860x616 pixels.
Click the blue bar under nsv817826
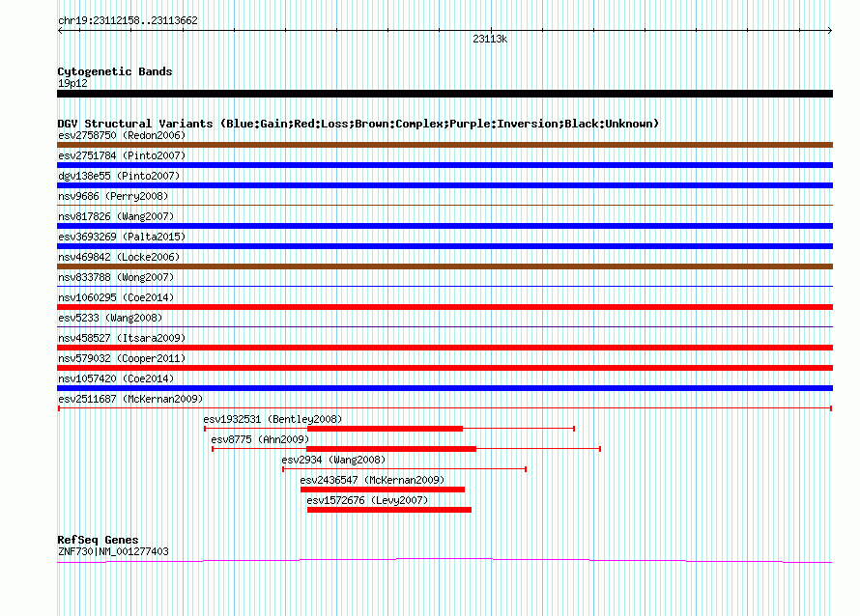tap(444, 226)
